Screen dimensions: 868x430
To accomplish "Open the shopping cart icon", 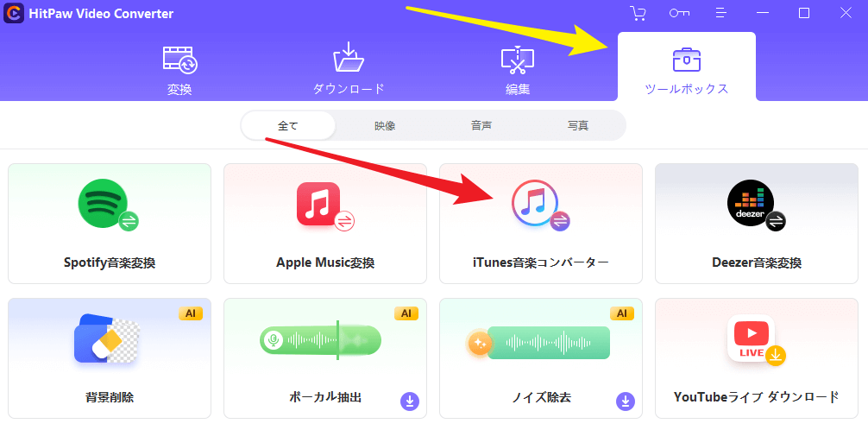I will tap(638, 13).
